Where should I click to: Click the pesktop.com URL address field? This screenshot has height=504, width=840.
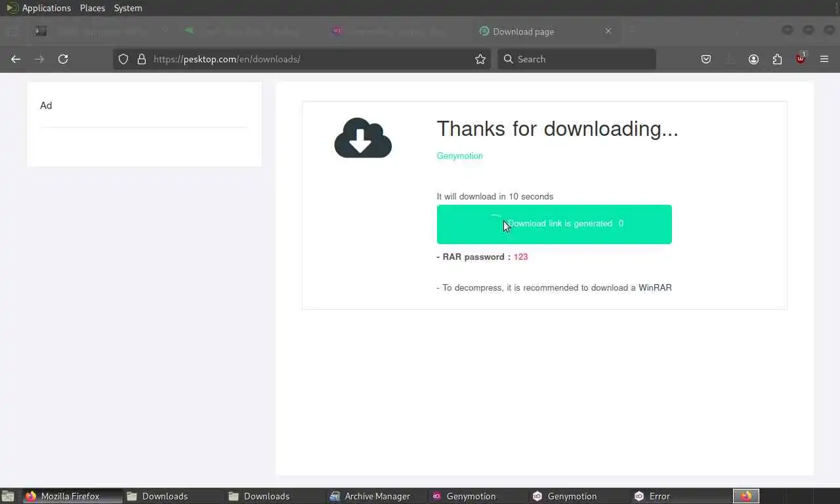[302, 59]
